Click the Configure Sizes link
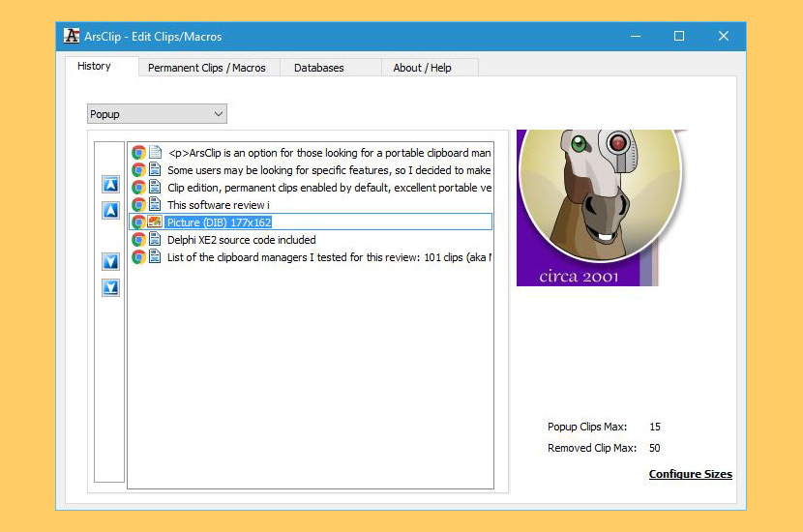Viewport: 803px width, 532px height. tap(690, 474)
